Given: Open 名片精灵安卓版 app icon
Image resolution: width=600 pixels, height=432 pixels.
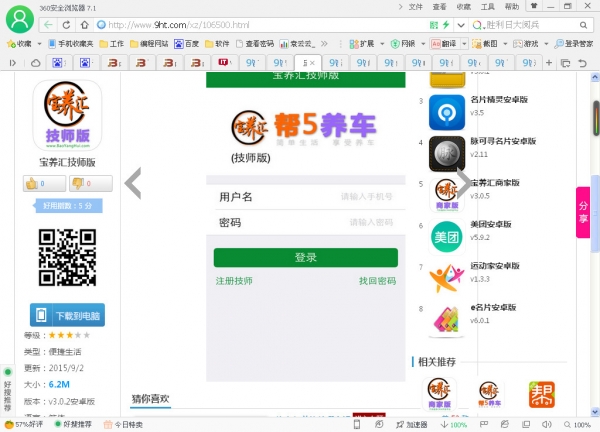Looking at the screenshot, I should 447,112.
